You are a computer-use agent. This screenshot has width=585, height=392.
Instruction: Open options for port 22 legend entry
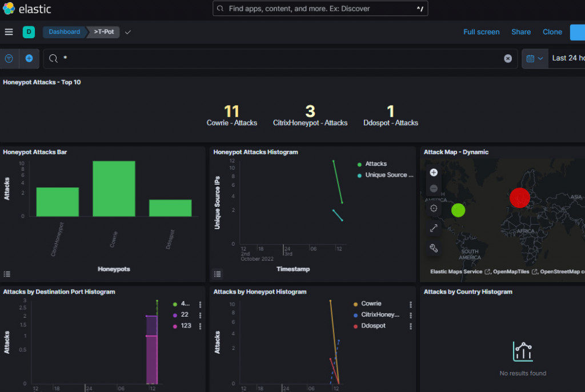(x=201, y=315)
